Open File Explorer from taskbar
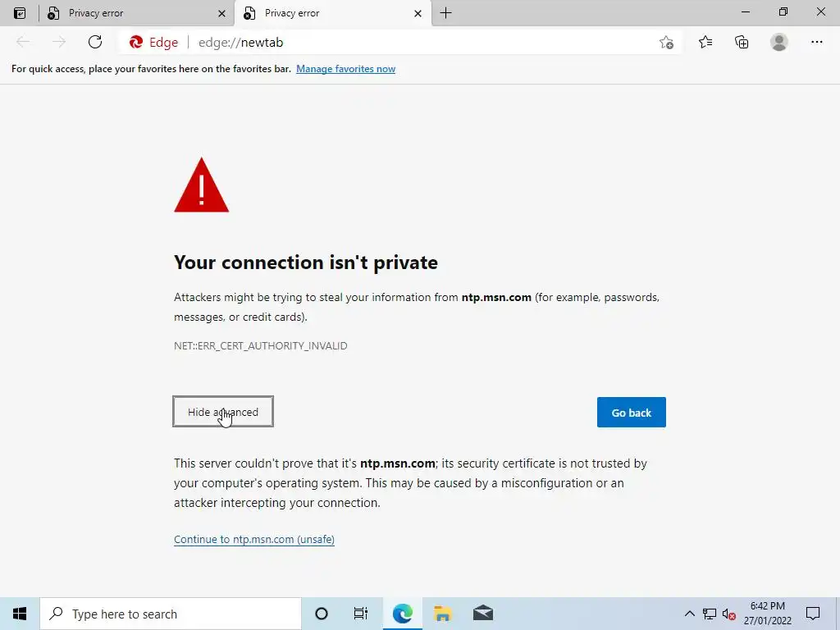 click(x=442, y=614)
